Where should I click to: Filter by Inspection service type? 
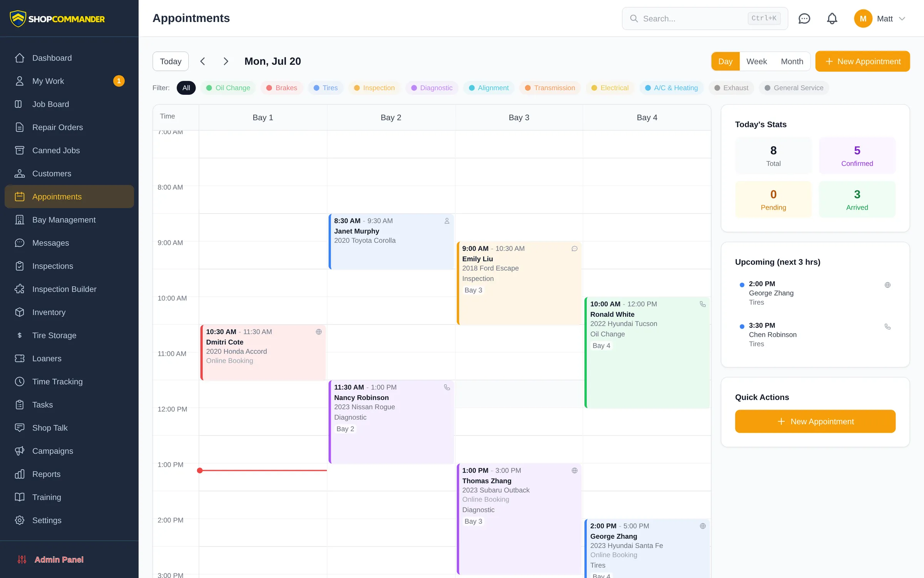point(374,88)
